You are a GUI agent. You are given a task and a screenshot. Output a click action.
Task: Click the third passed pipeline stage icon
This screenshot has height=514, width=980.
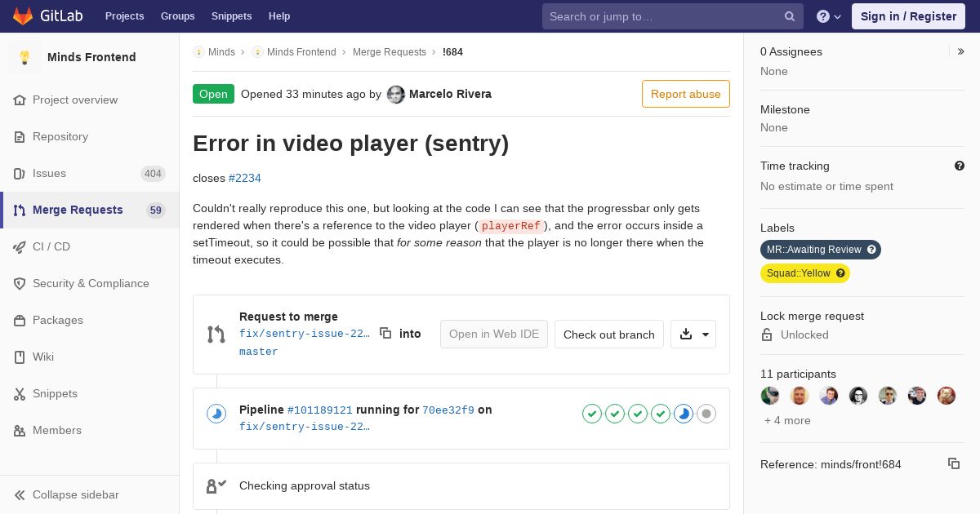click(638, 414)
